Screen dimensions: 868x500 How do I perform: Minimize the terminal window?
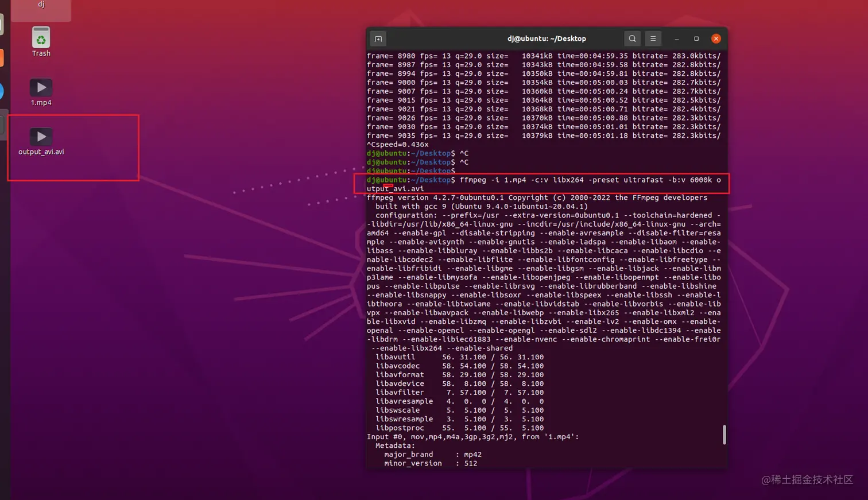pos(676,38)
